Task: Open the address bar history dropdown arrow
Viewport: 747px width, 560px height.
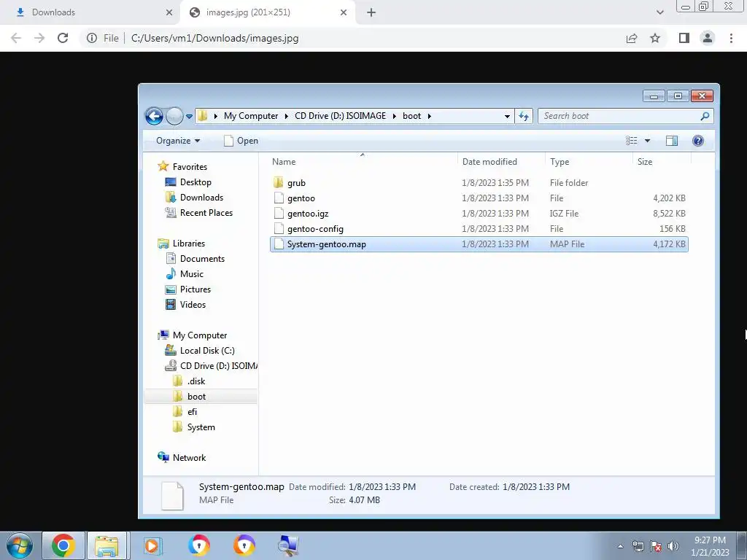Action: click(507, 116)
